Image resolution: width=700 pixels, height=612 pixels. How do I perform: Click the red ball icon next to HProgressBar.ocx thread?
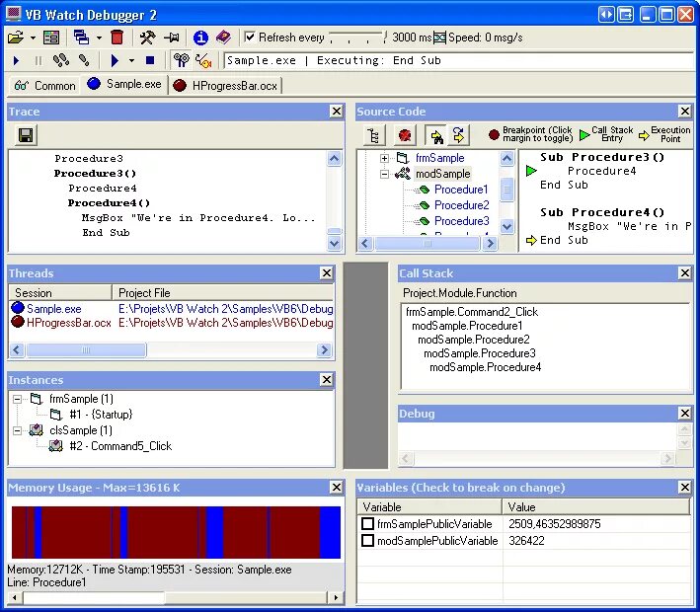point(18,322)
